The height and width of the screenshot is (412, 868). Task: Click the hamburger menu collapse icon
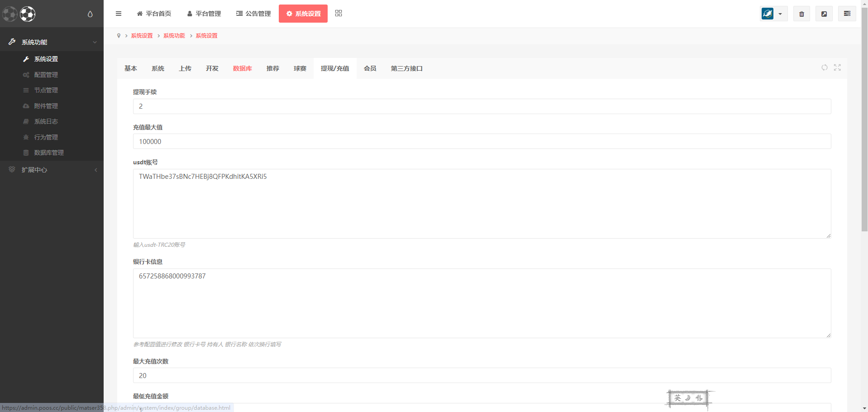pos(119,14)
